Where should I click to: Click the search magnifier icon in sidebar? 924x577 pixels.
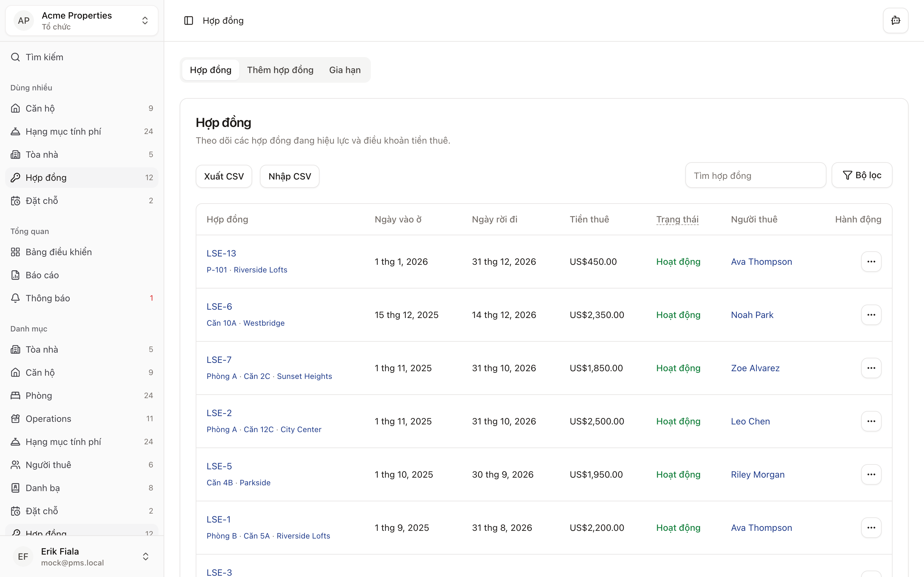tap(15, 57)
